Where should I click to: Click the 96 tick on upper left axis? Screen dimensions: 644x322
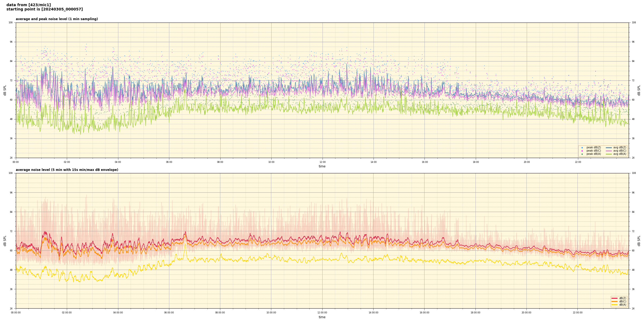(11, 42)
